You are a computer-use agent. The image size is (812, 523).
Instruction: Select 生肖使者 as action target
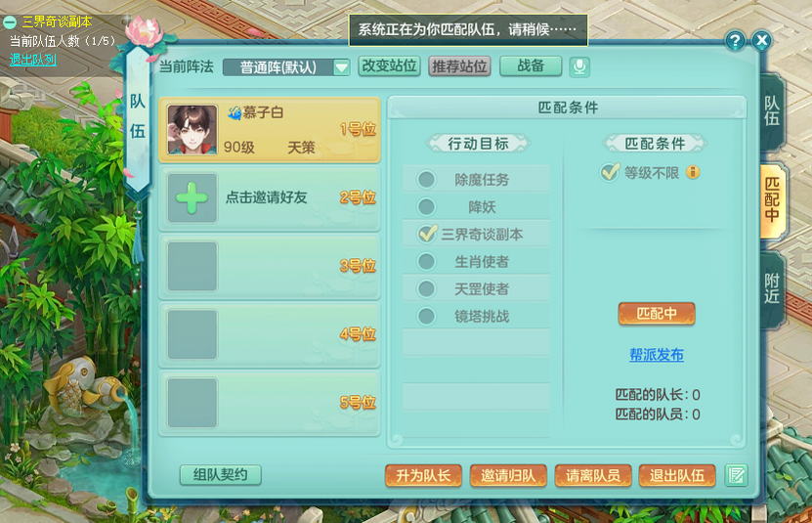[426, 261]
